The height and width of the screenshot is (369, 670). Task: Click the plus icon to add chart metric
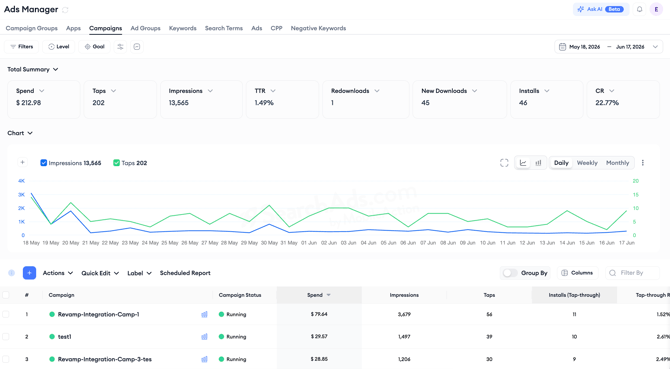(22, 162)
